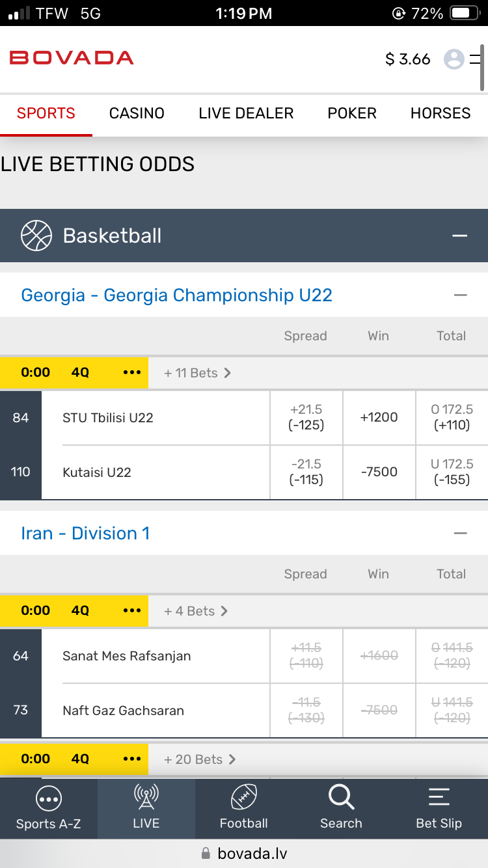Screen dimensions: 488x868
Task: Tap the LIVE antenna icon
Action: [x=146, y=798]
